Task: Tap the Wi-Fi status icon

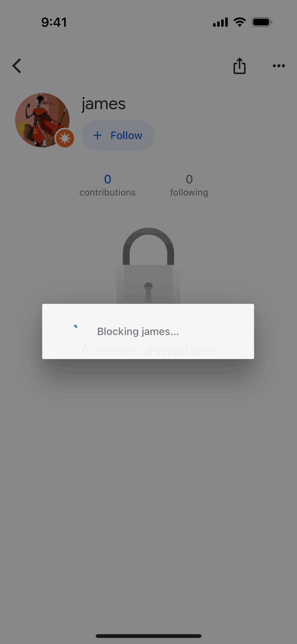Action: (240, 22)
